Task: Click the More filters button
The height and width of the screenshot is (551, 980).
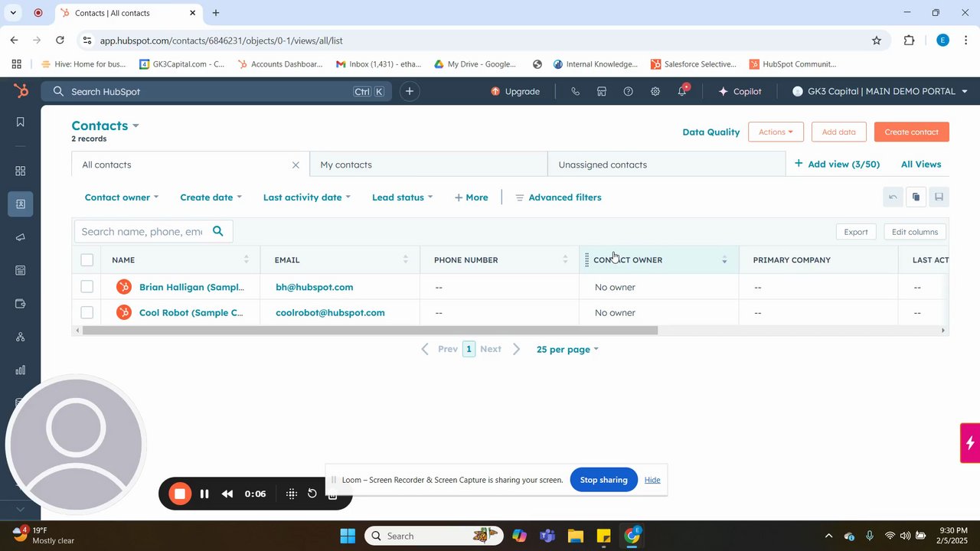Action: click(x=471, y=197)
